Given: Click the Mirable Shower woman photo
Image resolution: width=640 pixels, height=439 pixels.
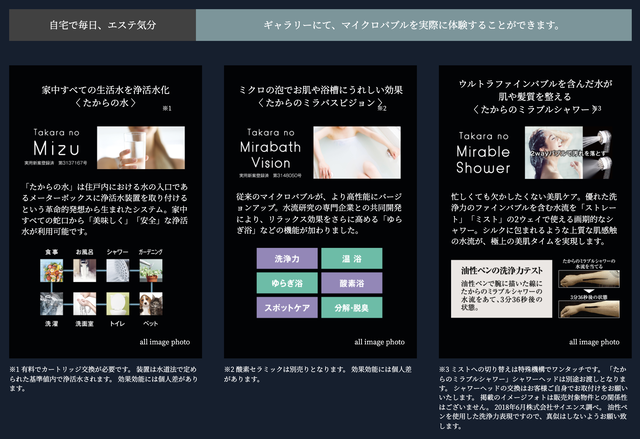Looking at the screenshot, I should pos(569,153).
